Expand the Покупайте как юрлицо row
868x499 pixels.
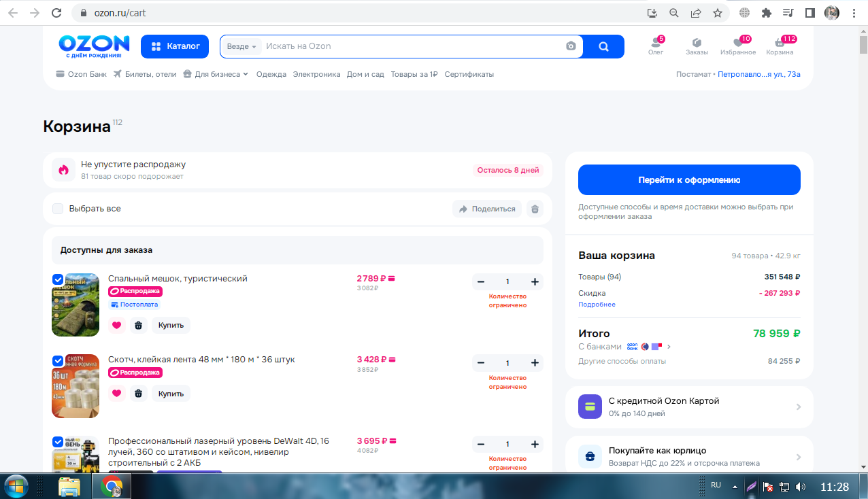(x=689, y=456)
